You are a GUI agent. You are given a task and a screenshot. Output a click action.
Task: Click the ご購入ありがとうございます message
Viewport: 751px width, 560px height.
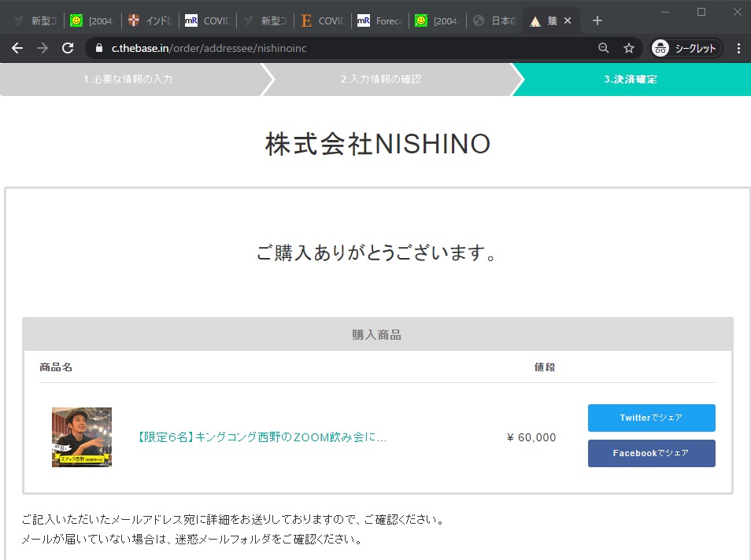pos(377,252)
